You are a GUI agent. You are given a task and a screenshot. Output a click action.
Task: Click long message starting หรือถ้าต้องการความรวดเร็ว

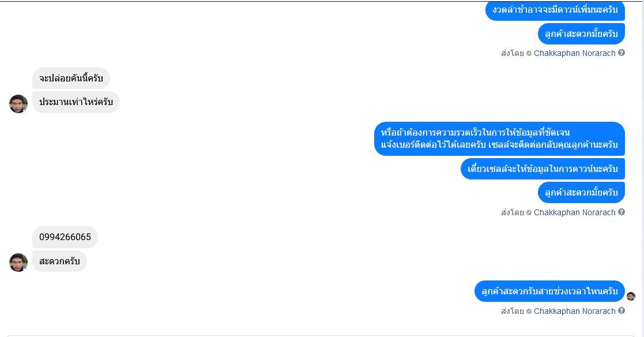pos(499,138)
